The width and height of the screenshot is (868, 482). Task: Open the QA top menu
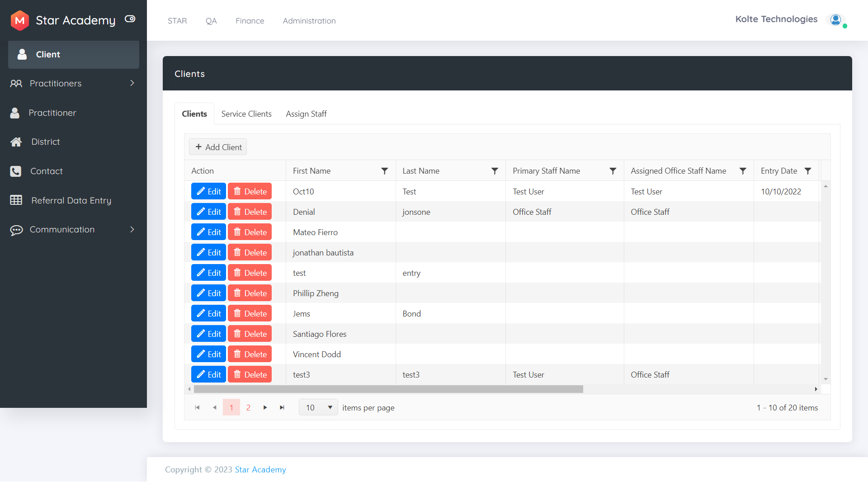tap(211, 21)
